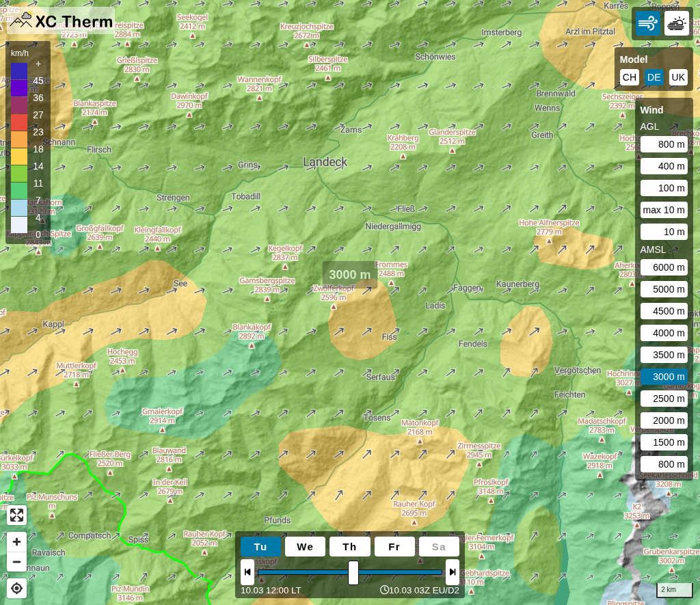700x605 pixels.
Task: Select the UK weather model
Action: 677,77
